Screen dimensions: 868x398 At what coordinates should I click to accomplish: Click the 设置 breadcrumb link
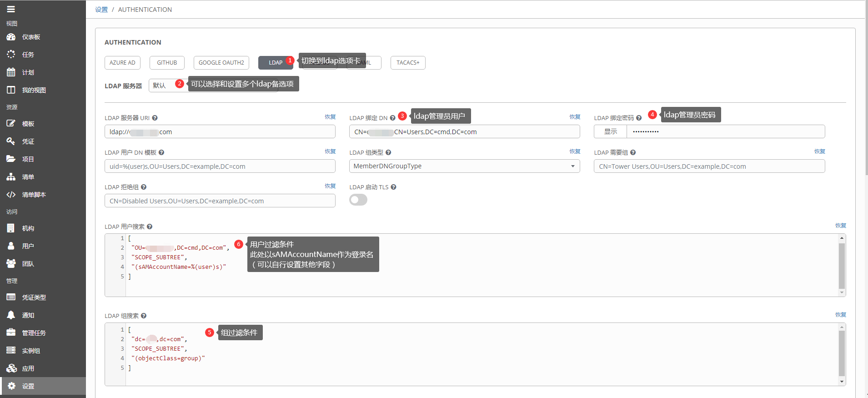coord(101,10)
